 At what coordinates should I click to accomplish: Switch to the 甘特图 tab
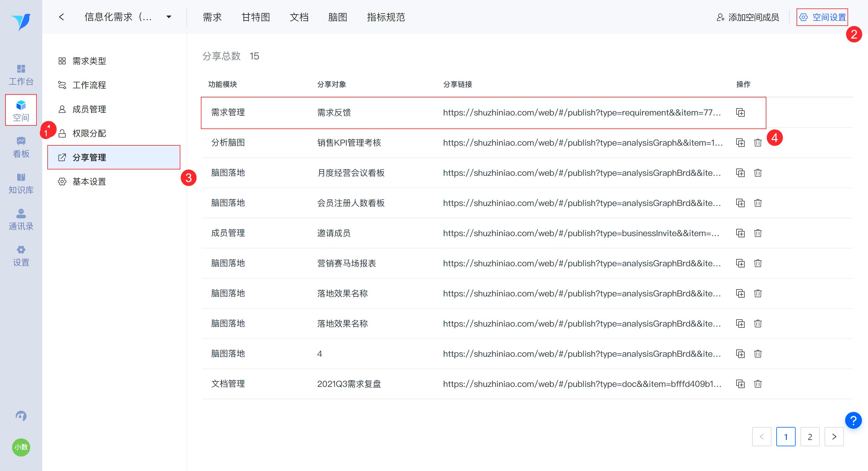click(255, 17)
